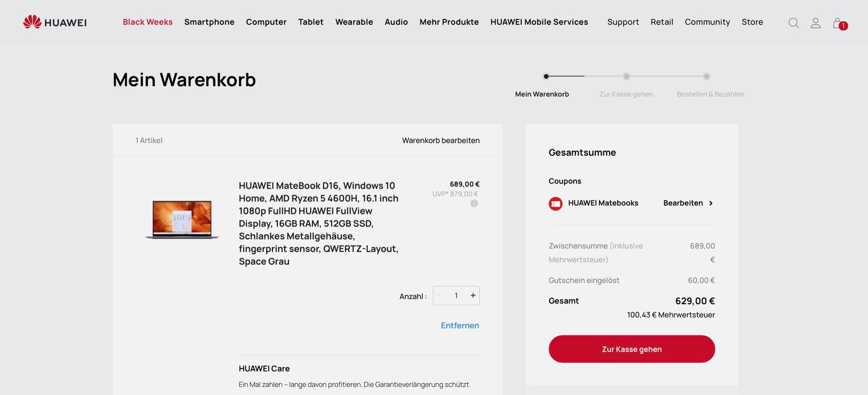Click Bearbeiten next to coupon
868x395 pixels.
pyautogui.click(x=683, y=203)
